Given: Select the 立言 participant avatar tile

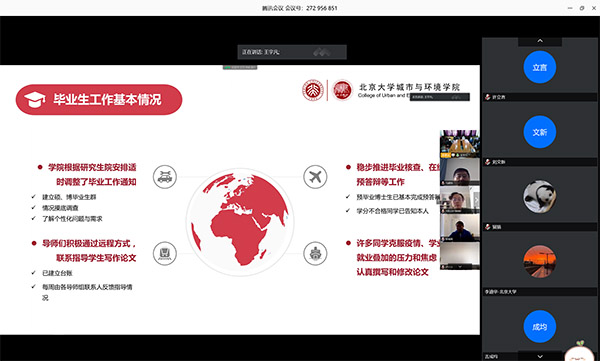Looking at the screenshot, I should (540, 67).
